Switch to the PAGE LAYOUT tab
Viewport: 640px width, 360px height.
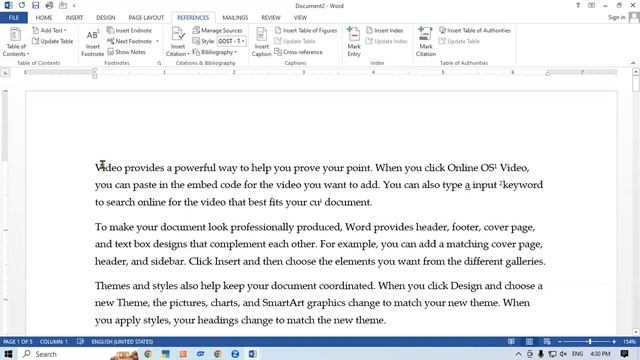click(146, 18)
